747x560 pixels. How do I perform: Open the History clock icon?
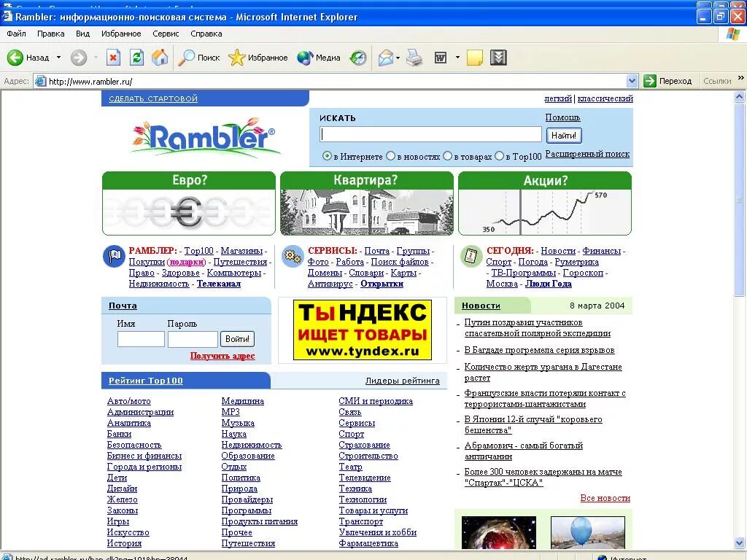pos(357,58)
